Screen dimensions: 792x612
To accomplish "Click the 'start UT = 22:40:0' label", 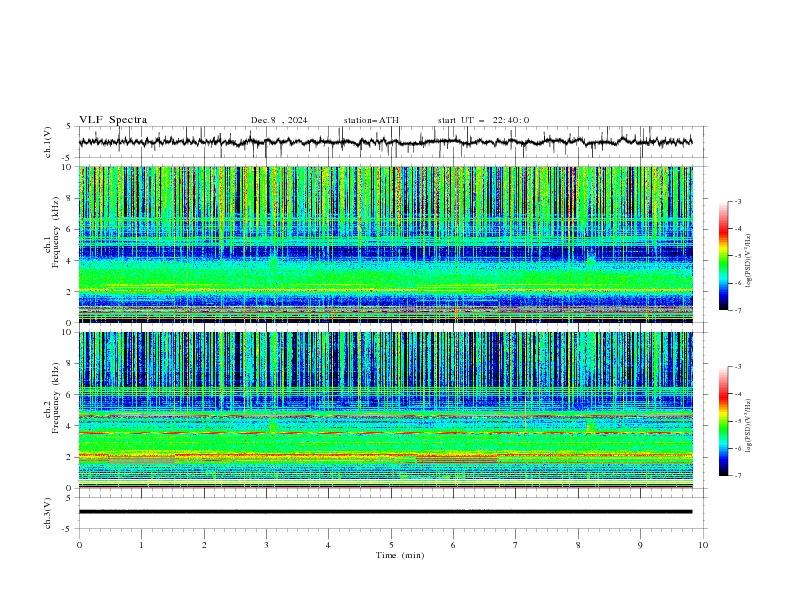I will (x=483, y=120).
